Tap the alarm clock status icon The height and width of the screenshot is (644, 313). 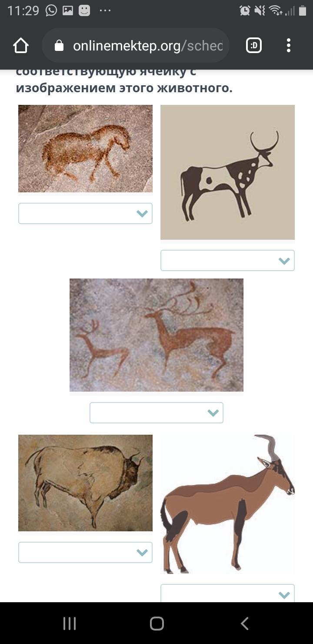click(x=245, y=10)
